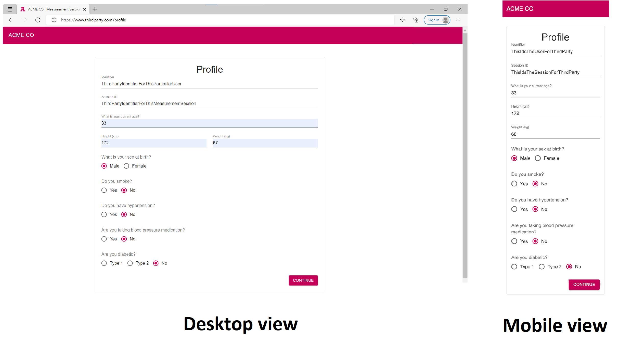Click CONTINUE on the mobile form

(584, 285)
